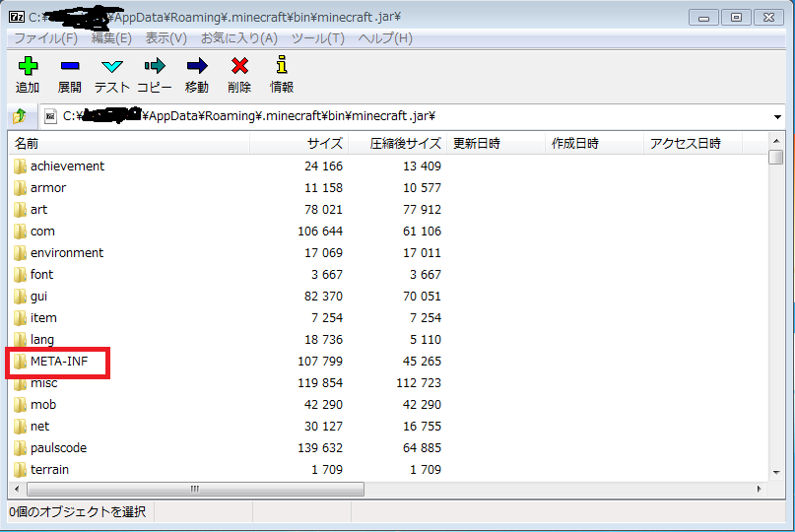Click the コピー (Copy) arrow icon
Viewport: 795px width, 532px height.
pyautogui.click(x=155, y=66)
